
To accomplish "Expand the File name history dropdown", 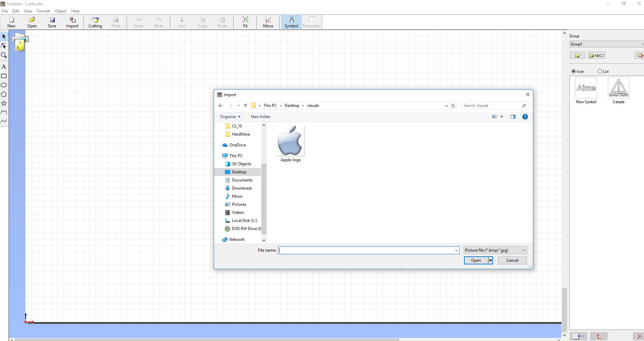I will click(456, 250).
